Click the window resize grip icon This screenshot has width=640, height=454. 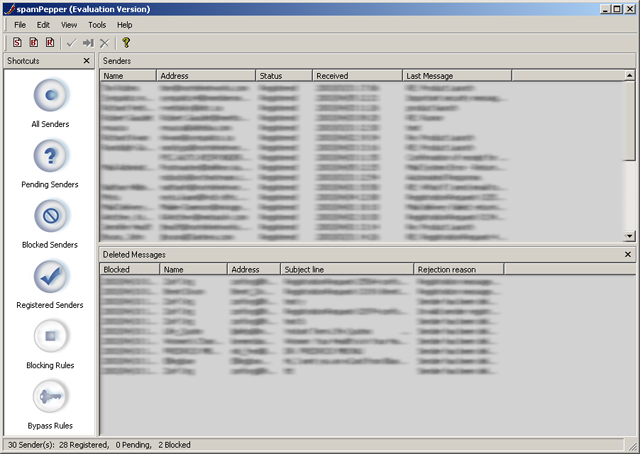coord(633,446)
